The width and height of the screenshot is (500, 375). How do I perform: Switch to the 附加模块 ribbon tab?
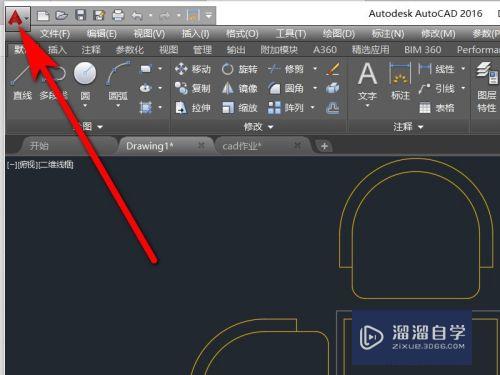(x=279, y=50)
